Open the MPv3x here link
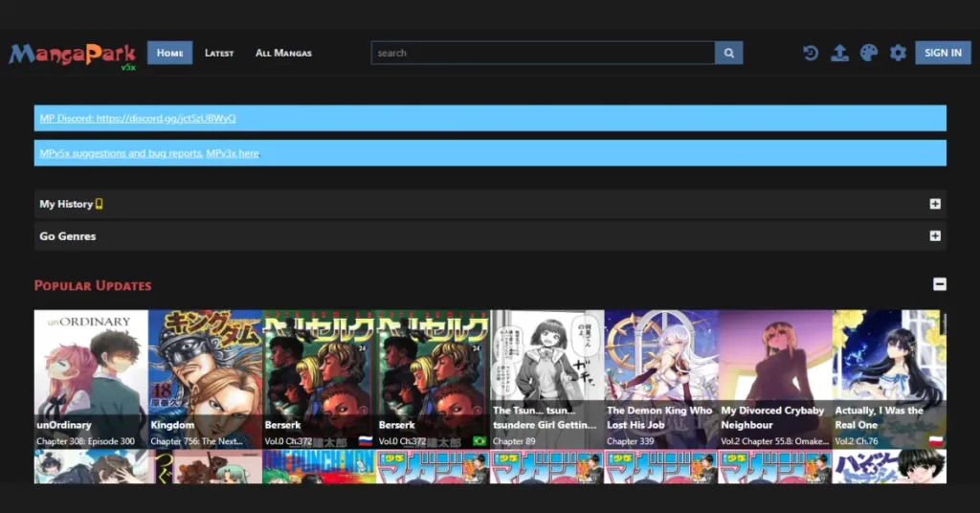The width and height of the screenshot is (980, 513). coord(233,153)
